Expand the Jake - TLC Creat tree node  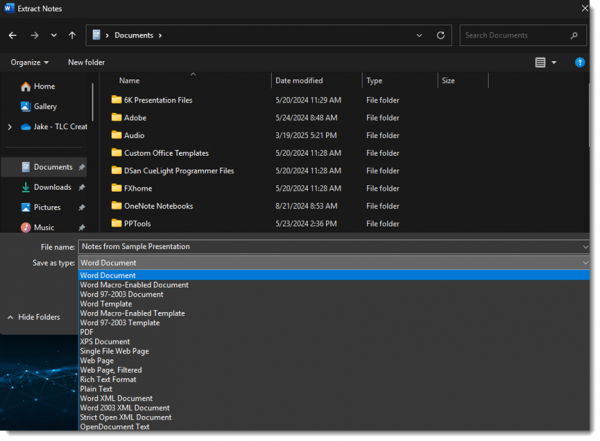point(10,127)
